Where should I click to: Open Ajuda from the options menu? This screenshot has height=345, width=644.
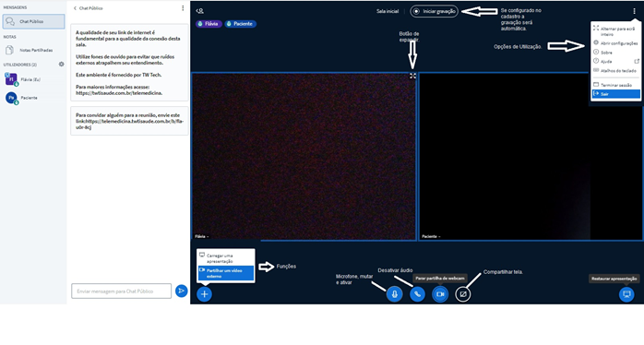[x=615, y=61]
